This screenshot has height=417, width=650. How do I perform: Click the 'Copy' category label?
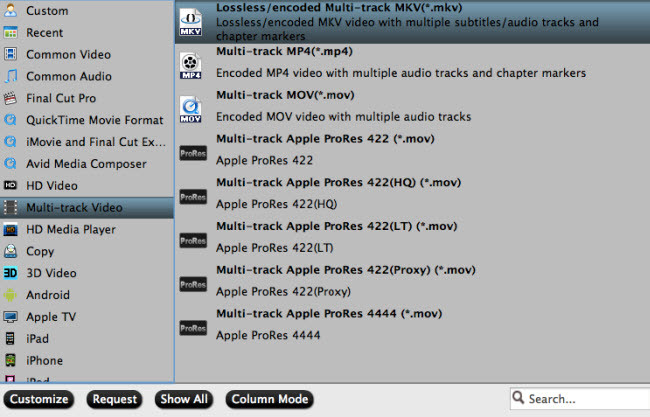point(40,252)
